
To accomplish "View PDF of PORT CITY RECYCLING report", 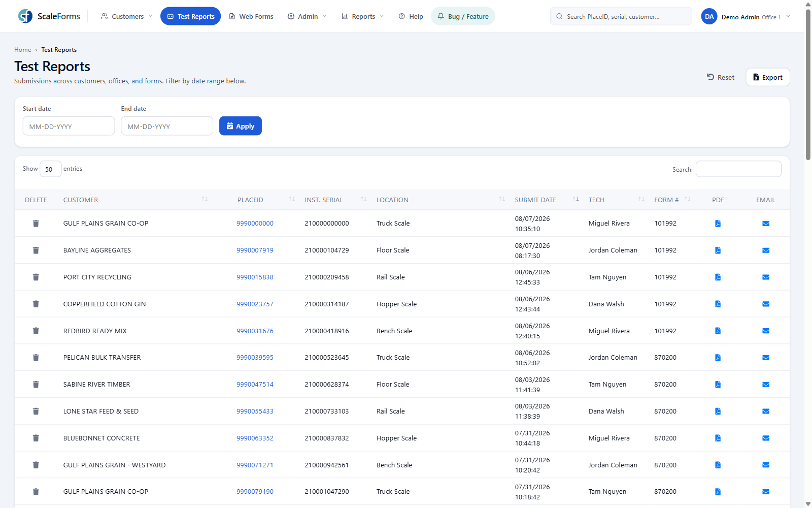I will click(x=718, y=277).
